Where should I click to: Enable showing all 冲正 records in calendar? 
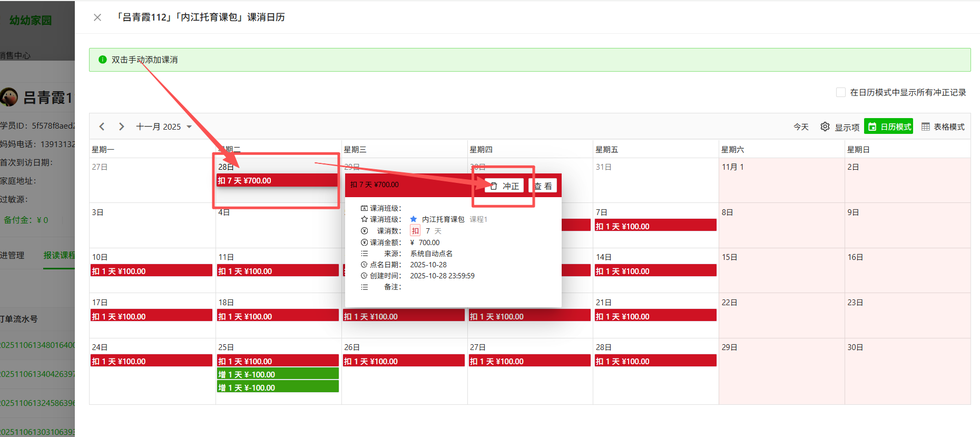[x=841, y=92]
